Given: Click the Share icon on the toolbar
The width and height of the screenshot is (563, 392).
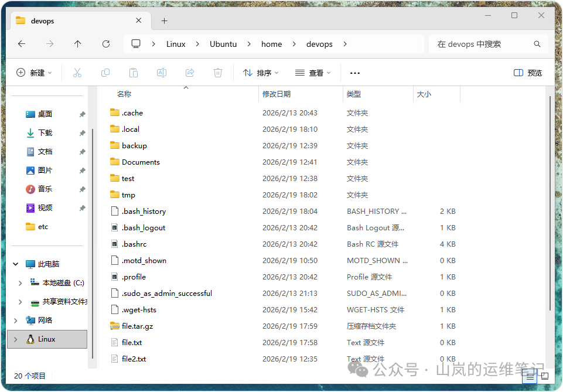Looking at the screenshot, I should [189, 73].
